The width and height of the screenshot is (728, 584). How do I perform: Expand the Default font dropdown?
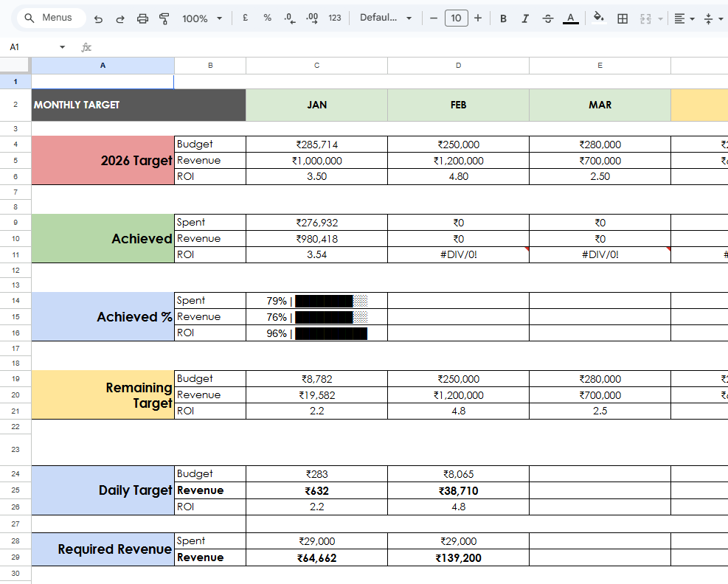(x=386, y=18)
